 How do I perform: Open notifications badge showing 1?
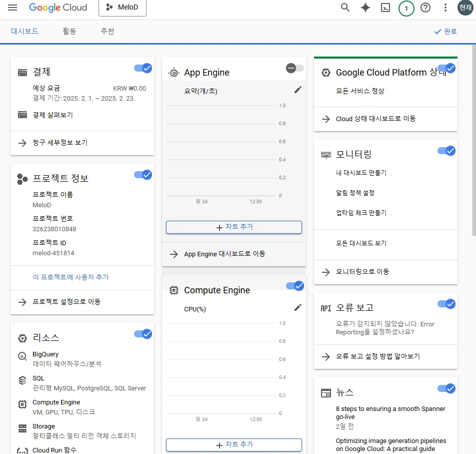click(x=406, y=8)
